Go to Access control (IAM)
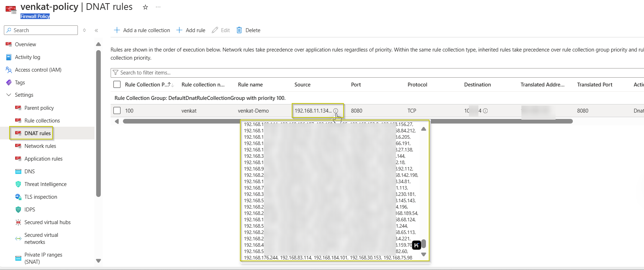This screenshot has width=644, height=270. (x=38, y=70)
